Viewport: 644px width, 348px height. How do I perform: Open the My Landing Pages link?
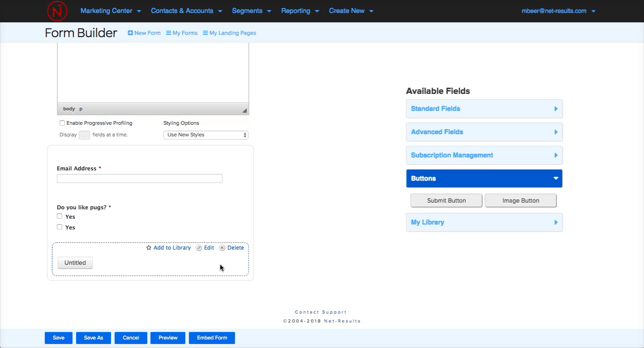tap(233, 33)
